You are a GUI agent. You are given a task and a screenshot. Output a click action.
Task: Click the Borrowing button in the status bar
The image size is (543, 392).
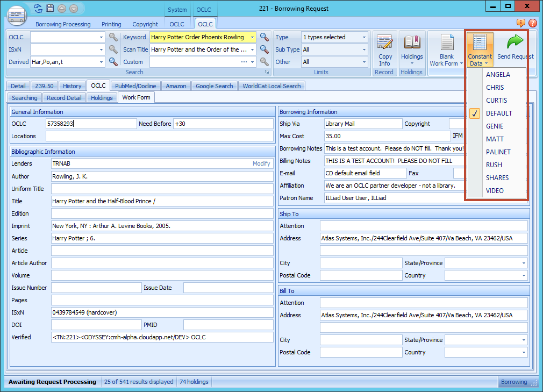click(x=515, y=382)
